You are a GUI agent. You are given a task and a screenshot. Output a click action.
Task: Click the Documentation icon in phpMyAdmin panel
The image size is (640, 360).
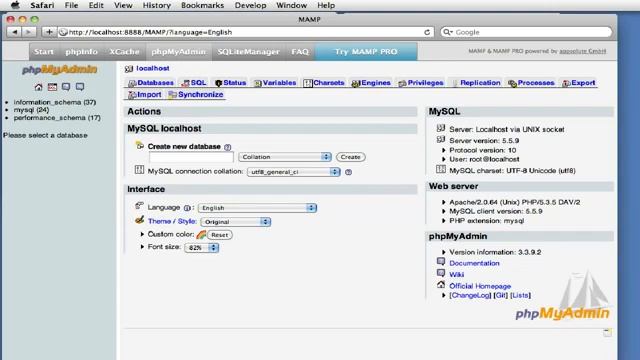point(441,262)
